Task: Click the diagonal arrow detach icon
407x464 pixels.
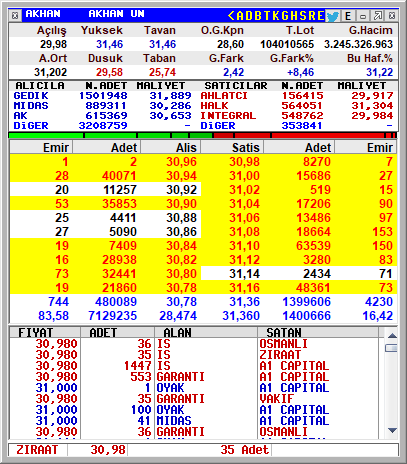Action: (x=378, y=16)
